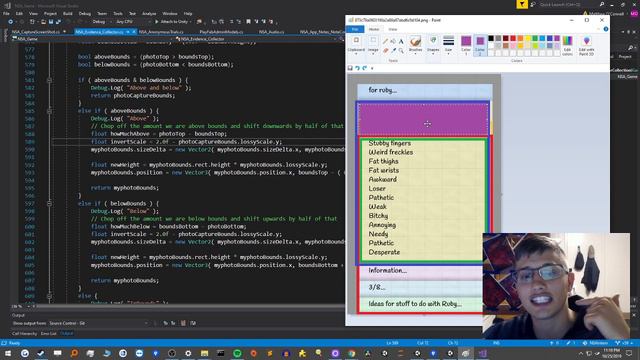Viewport: 640px width, 360px height.
Task: Collapse the else-if block at line 597
Action: click(49, 204)
